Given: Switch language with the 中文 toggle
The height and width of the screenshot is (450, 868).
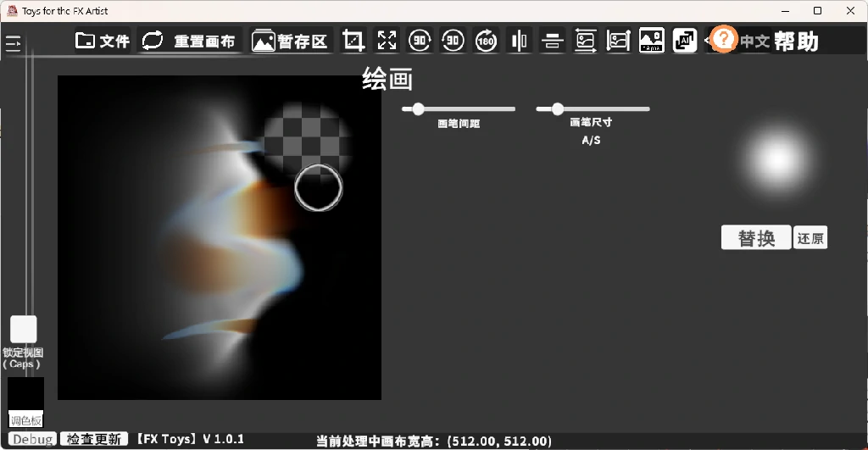Looking at the screenshot, I should pyautogui.click(x=754, y=42).
